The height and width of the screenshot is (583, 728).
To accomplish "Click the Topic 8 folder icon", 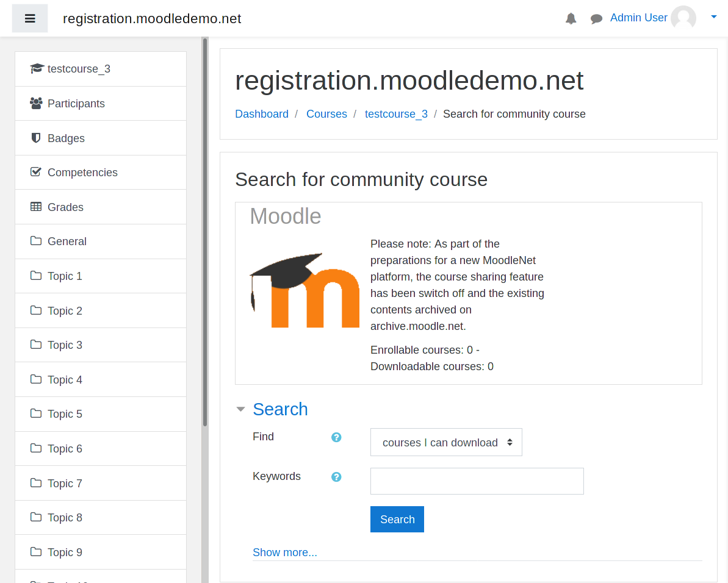I will (x=36, y=517).
